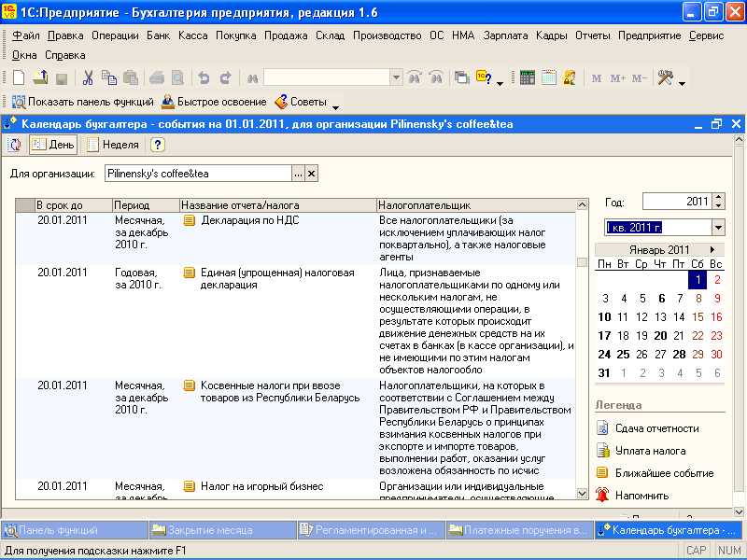Open organization selection ellipsis button
Viewport: 747px width, 560px height.
298,174
